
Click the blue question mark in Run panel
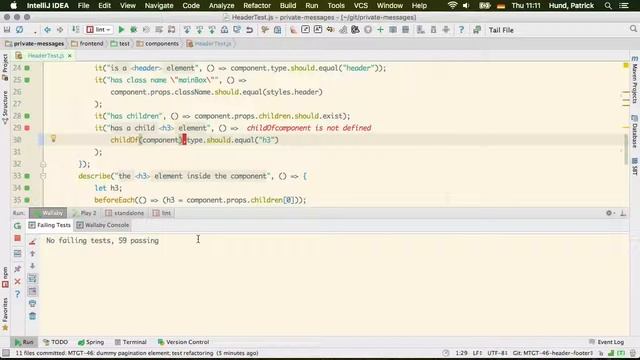(18, 294)
